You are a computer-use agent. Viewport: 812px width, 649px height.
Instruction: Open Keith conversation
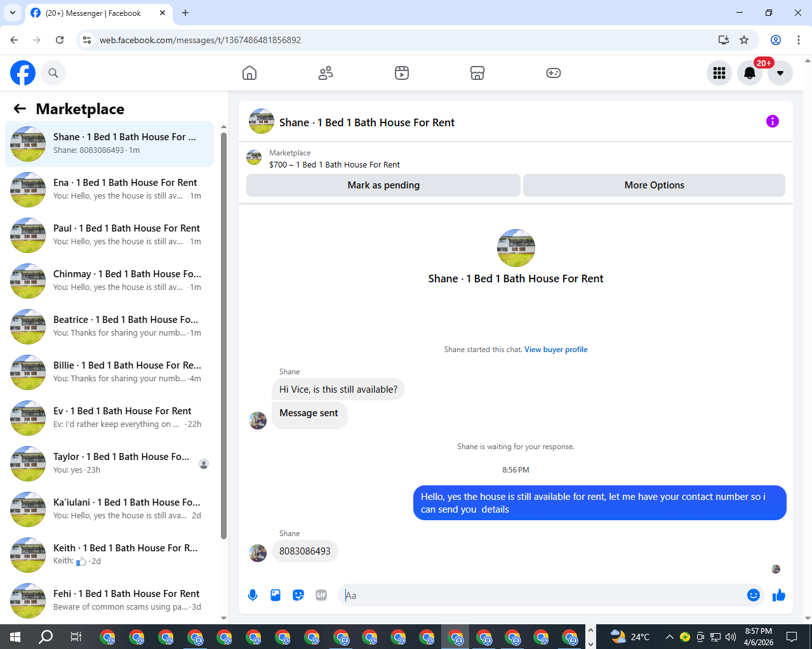(109, 555)
